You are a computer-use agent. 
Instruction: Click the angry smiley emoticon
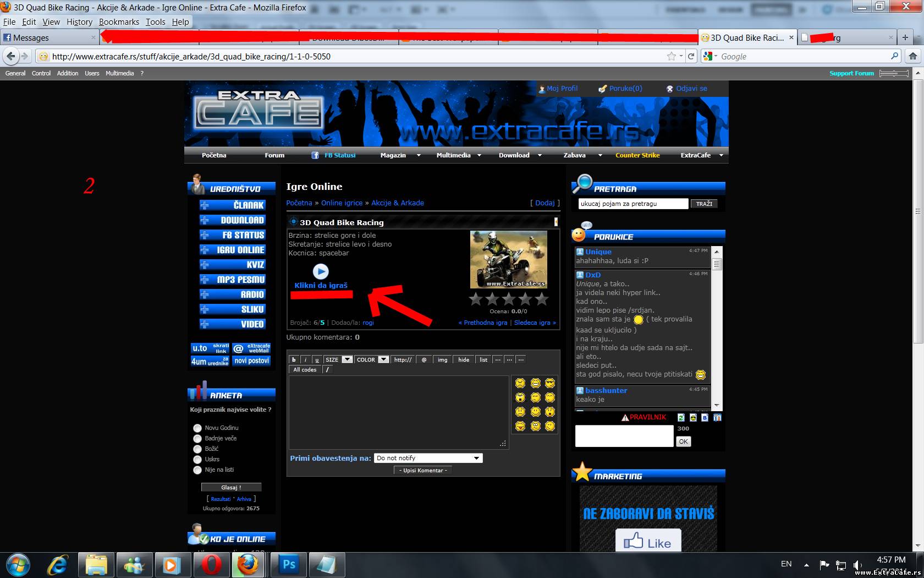pos(520,383)
